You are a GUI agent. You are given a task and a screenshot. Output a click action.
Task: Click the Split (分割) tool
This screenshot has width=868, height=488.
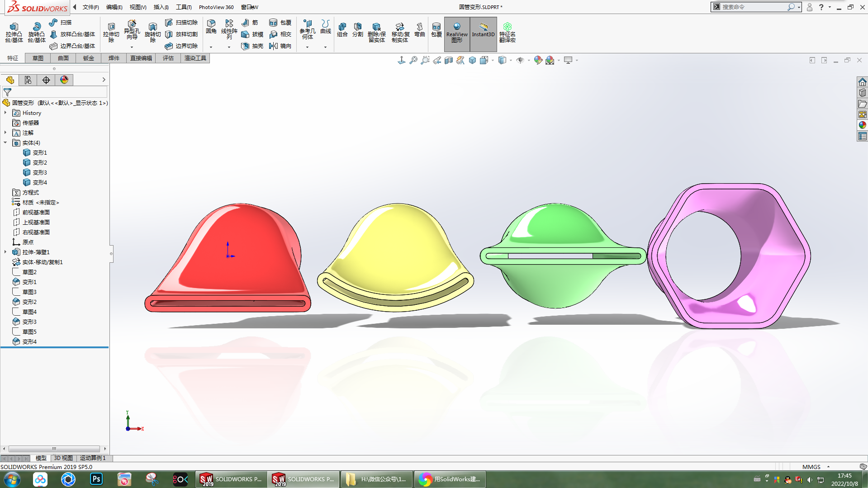click(x=358, y=30)
